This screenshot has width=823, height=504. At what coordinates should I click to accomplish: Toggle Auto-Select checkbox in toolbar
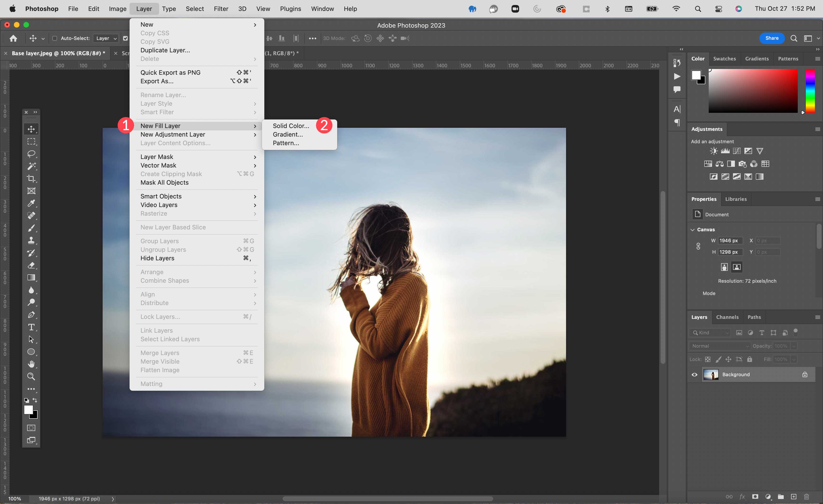(x=55, y=38)
